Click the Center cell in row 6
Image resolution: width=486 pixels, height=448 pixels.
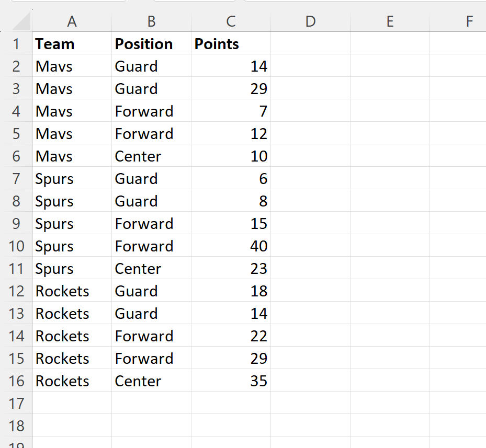click(x=152, y=156)
